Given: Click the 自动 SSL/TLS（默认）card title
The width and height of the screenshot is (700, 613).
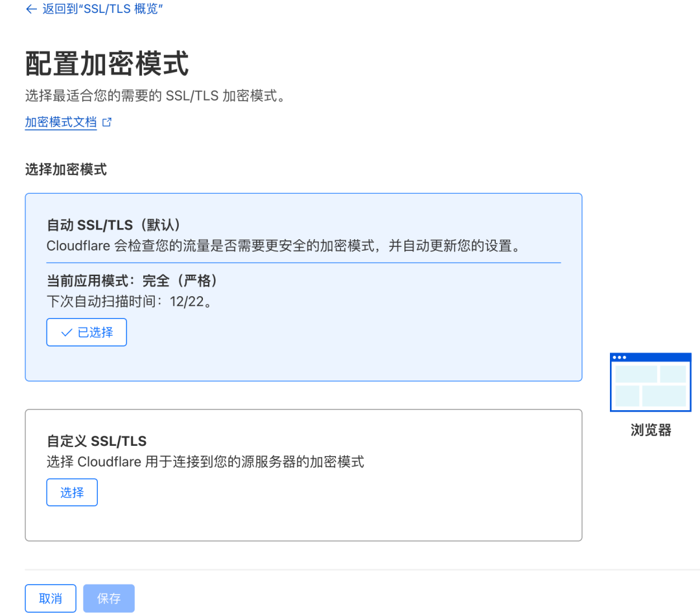Looking at the screenshot, I should point(113,225).
